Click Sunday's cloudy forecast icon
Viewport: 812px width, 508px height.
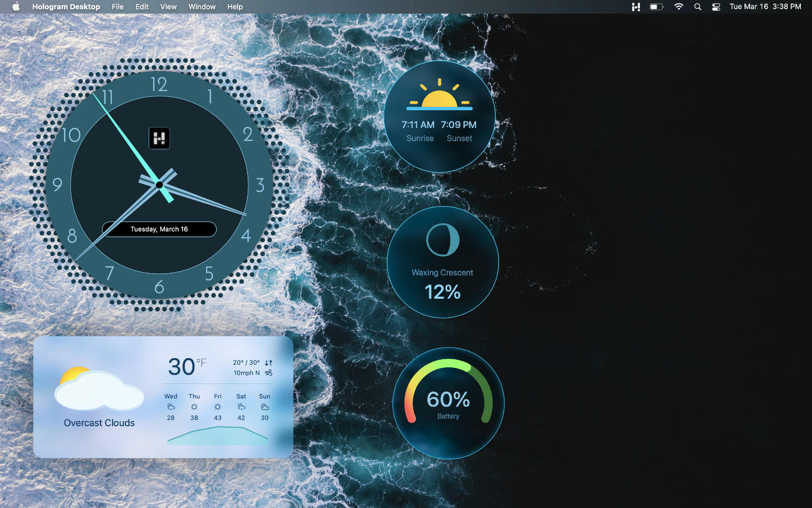click(x=265, y=407)
